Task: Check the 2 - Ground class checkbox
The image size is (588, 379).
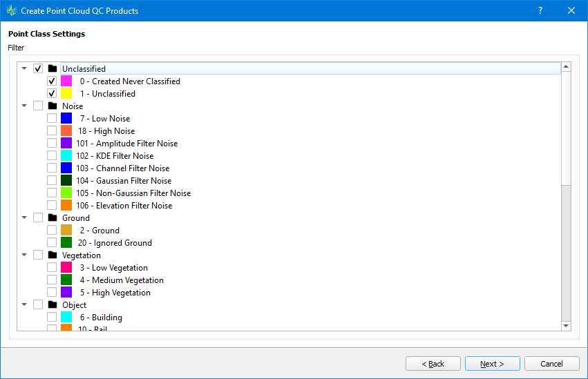Action: 52,231
